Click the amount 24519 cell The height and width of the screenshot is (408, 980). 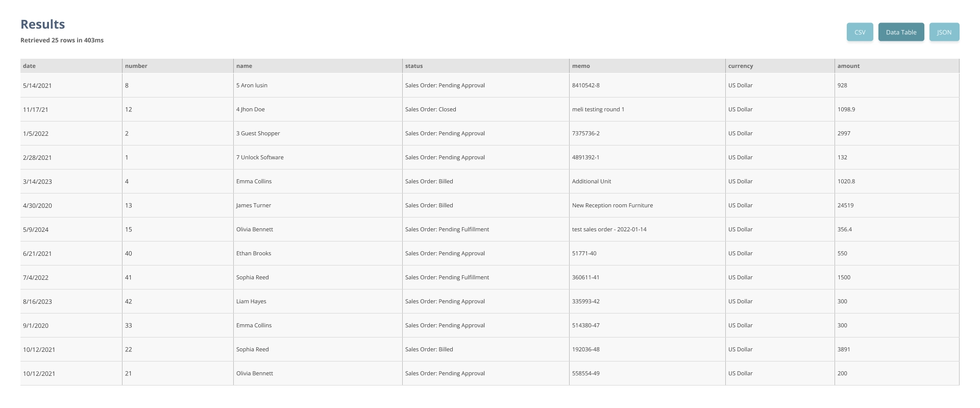(845, 205)
